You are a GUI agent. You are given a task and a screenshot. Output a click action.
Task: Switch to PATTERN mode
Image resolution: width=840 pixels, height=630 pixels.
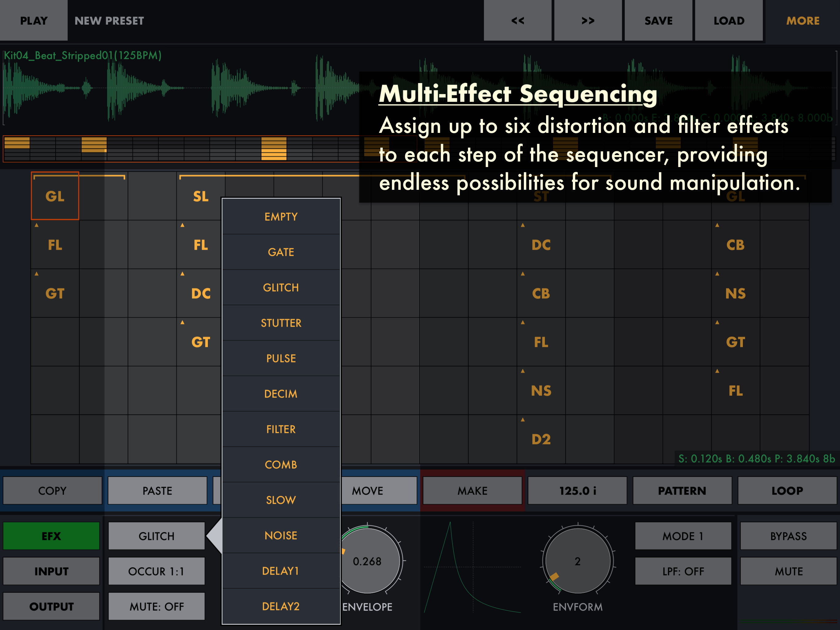(682, 491)
